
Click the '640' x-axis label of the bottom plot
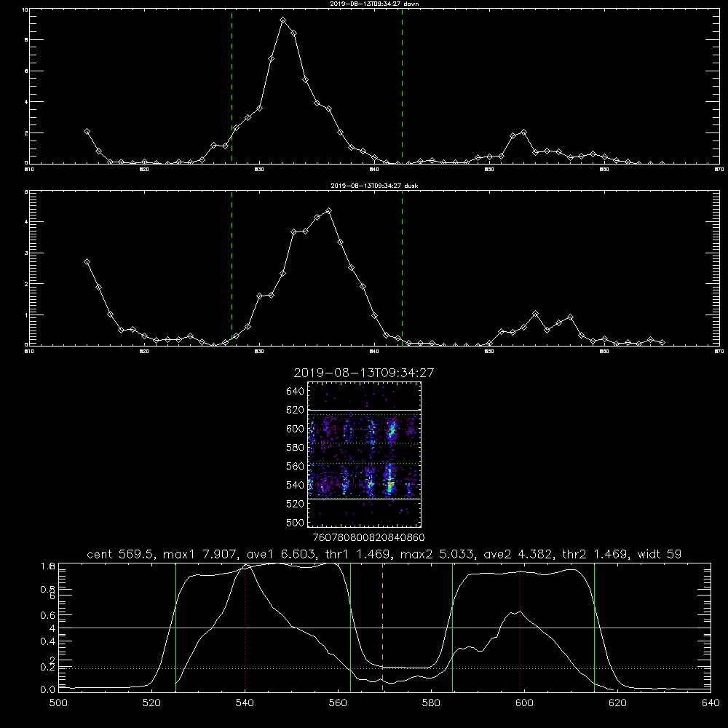[x=711, y=703]
